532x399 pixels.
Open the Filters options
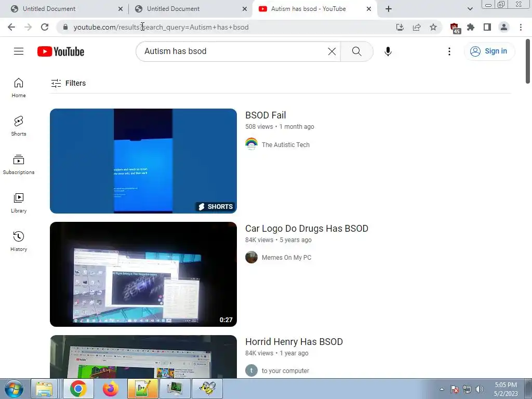pyautogui.click(x=69, y=83)
